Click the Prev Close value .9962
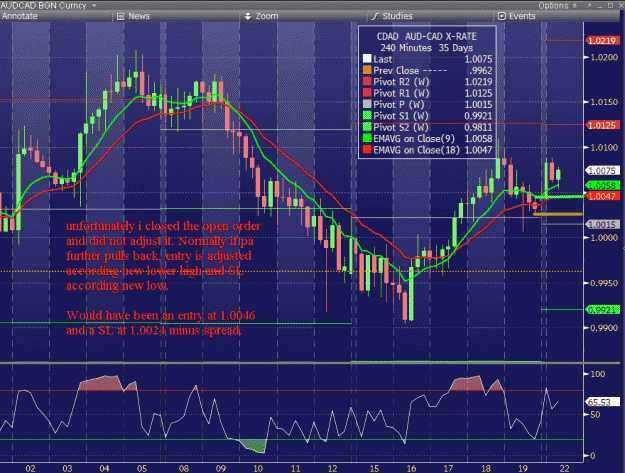The height and width of the screenshot is (473, 625). tap(480, 71)
